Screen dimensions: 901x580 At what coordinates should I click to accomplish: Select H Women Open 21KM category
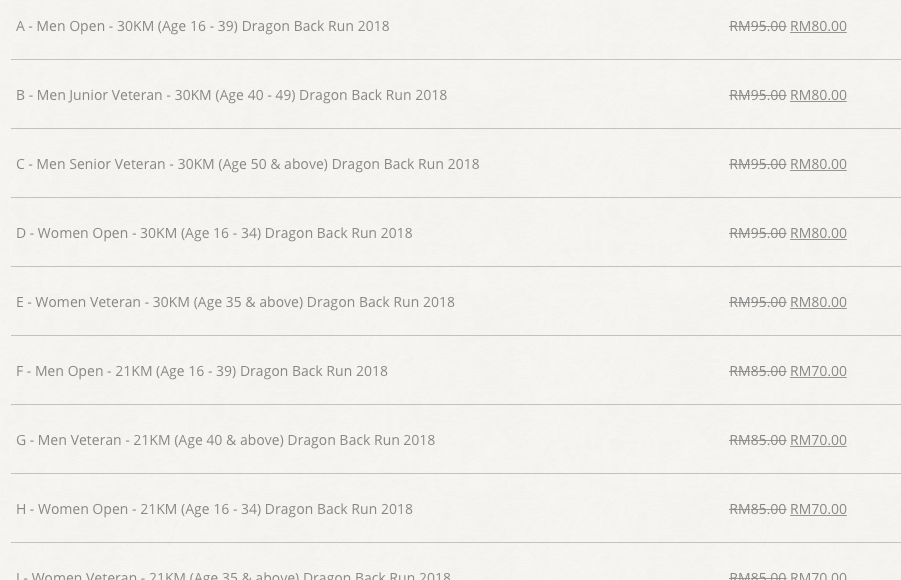point(214,509)
